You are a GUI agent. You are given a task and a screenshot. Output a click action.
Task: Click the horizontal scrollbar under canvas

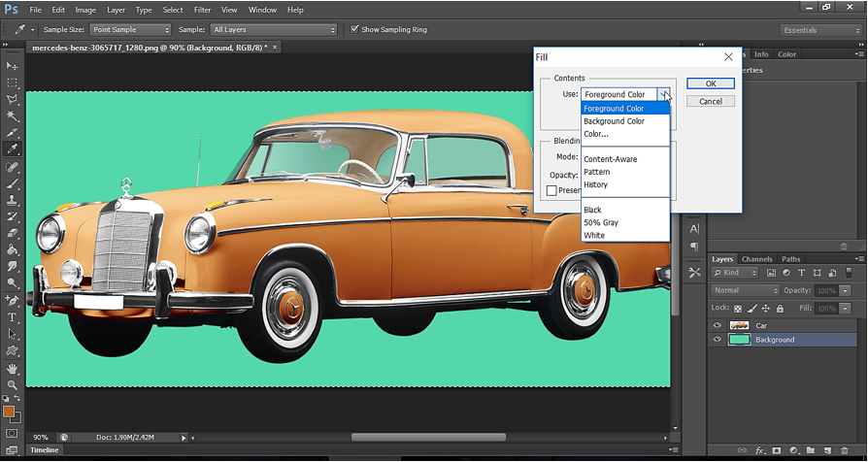[x=428, y=437]
